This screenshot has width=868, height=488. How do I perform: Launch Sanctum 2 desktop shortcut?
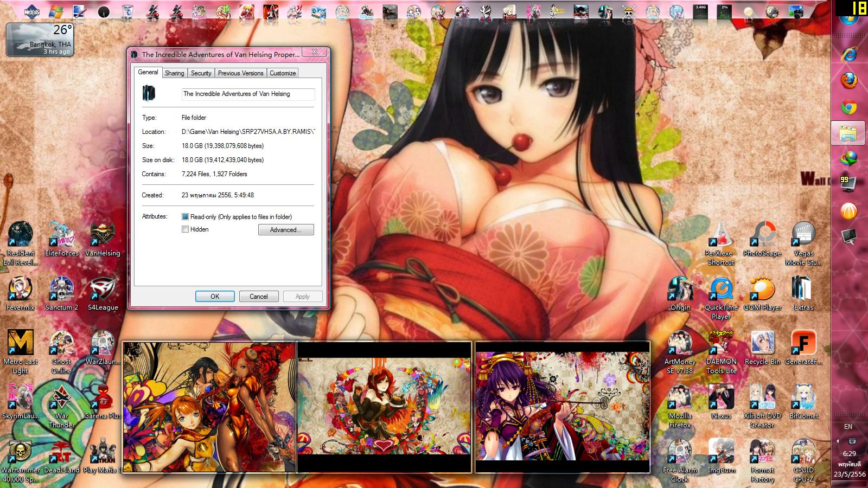pos(61,293)
